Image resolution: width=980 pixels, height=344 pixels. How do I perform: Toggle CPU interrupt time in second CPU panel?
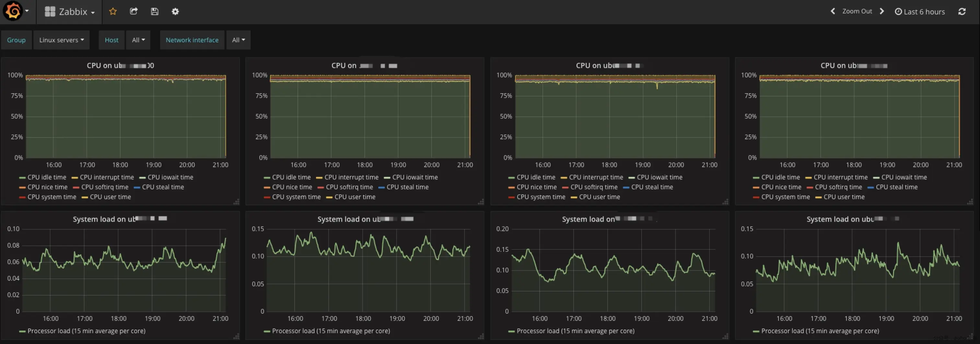pos(352,177)
